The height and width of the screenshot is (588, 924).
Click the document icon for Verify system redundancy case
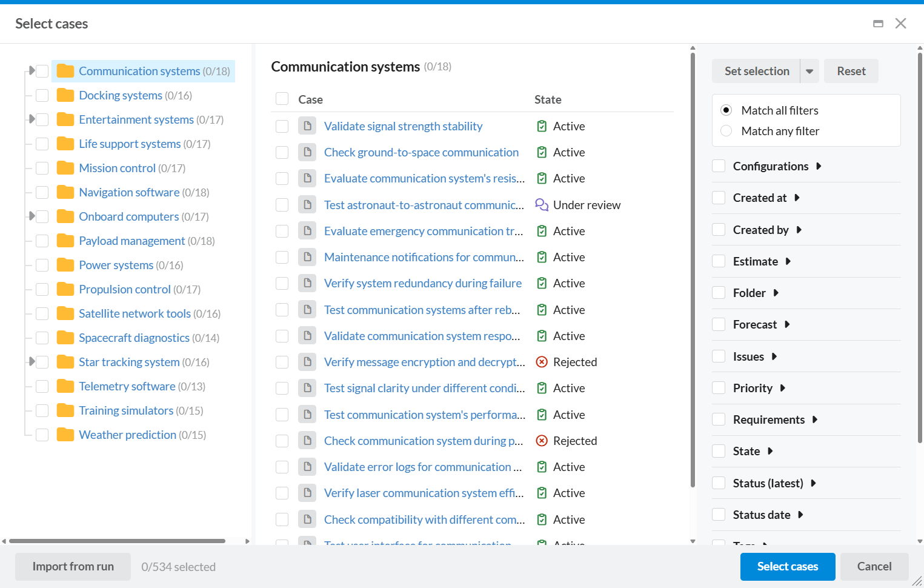(307, 283)
